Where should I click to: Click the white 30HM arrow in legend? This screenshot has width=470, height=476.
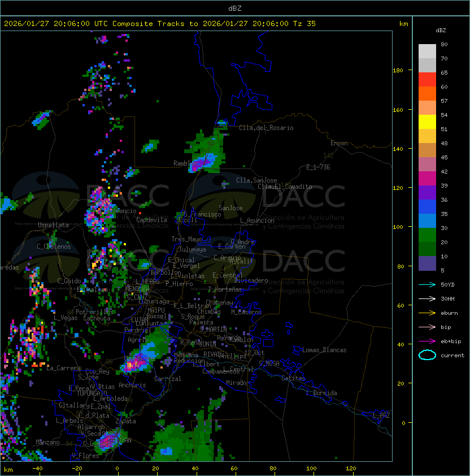click(x=427, y=298)
